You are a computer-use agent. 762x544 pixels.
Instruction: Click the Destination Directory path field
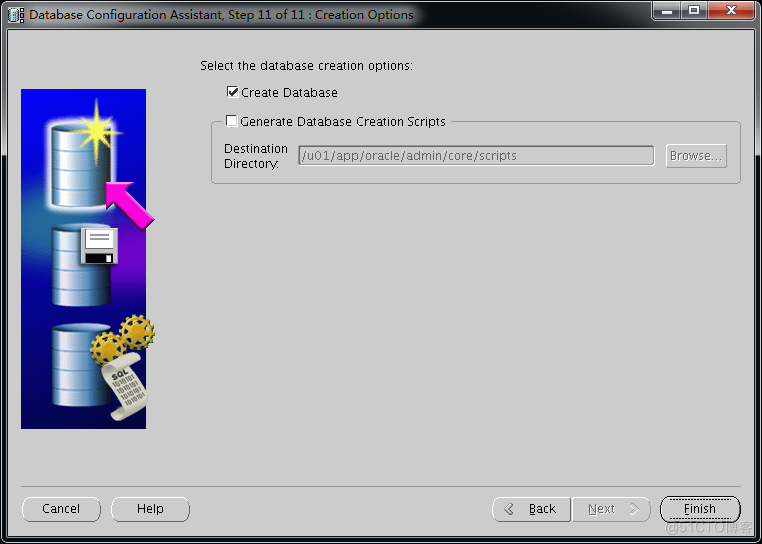[x=476, y=156]
